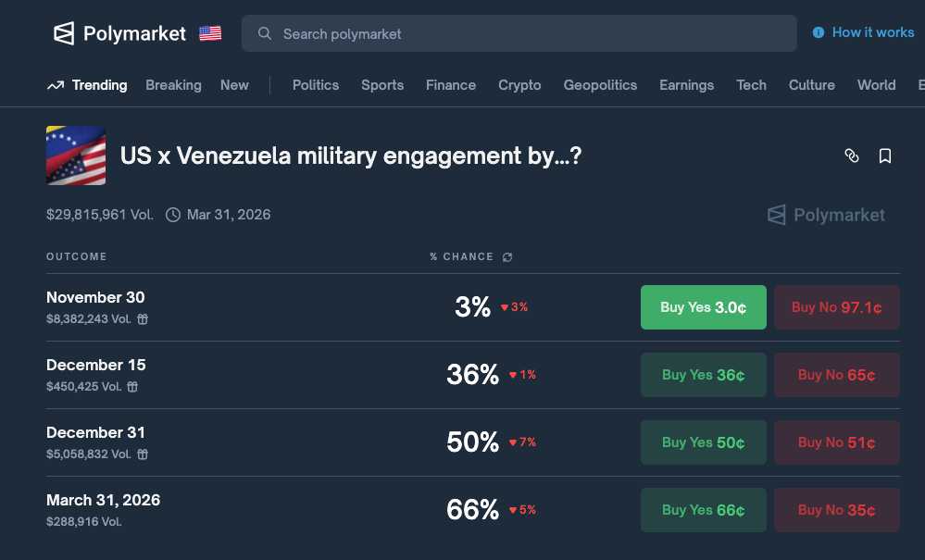This screenshot has height=560, width=925.
Task: Click the Venezuela-US flag market thumbnail
Action: click(76, 156)
